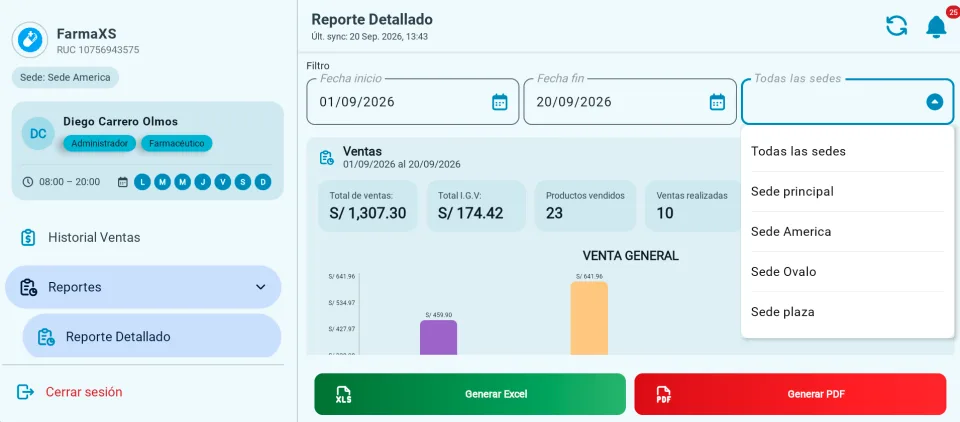Viewport: 960px width, 422px height.
Task: Toggle the J (jueves) day circle
Action: pos(203,182)
